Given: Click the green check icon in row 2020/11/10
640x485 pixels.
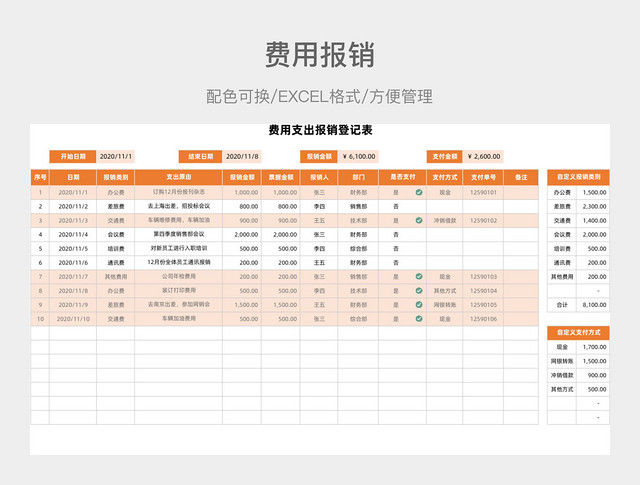Looking at the screenshot, I should click(x=419, y=318).
